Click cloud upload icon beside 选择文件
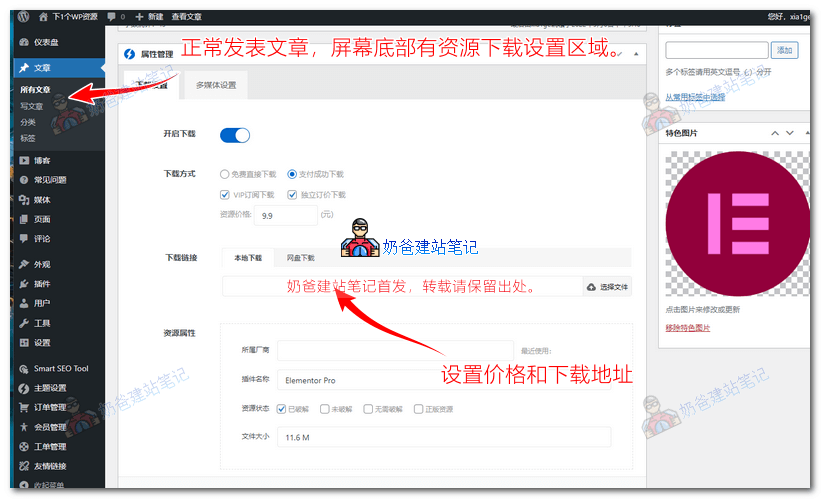 (x=591, y=287)
